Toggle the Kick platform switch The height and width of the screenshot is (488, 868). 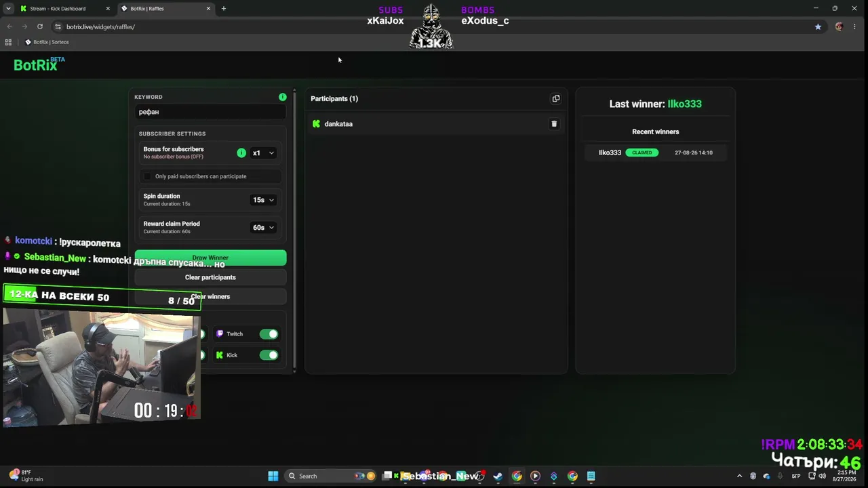pyautogui.click(x=269, y=355)
